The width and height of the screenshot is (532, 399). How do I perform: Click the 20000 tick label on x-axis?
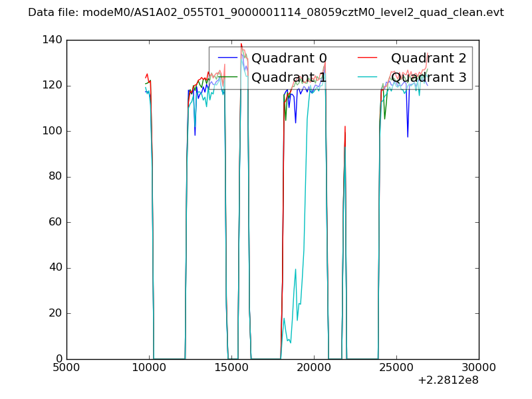pyautogui.click(x=314, y=368)
